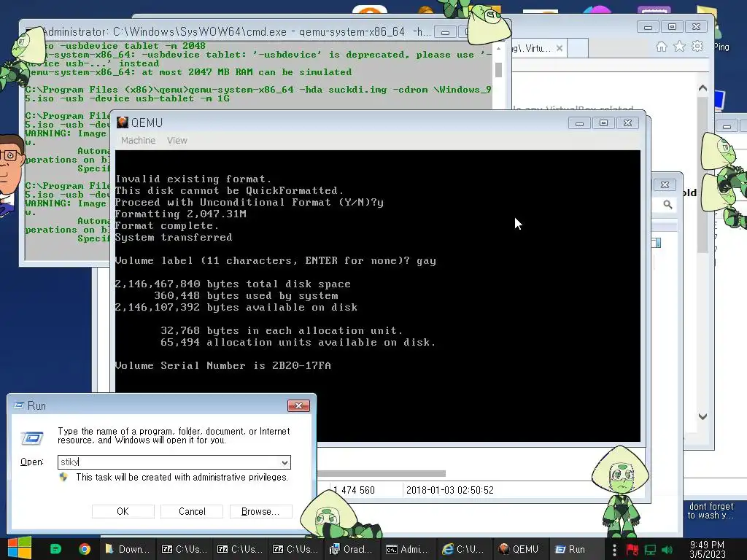Open the QEMU View menu
Viewport: 747px width, 560px height.
pos(177,141)
